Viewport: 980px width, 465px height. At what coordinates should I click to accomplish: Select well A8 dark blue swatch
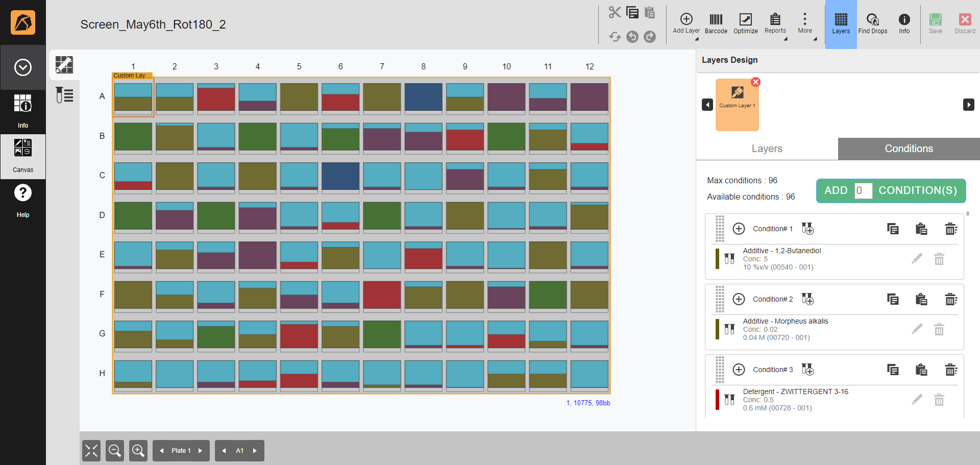click(x=423, y=98)
